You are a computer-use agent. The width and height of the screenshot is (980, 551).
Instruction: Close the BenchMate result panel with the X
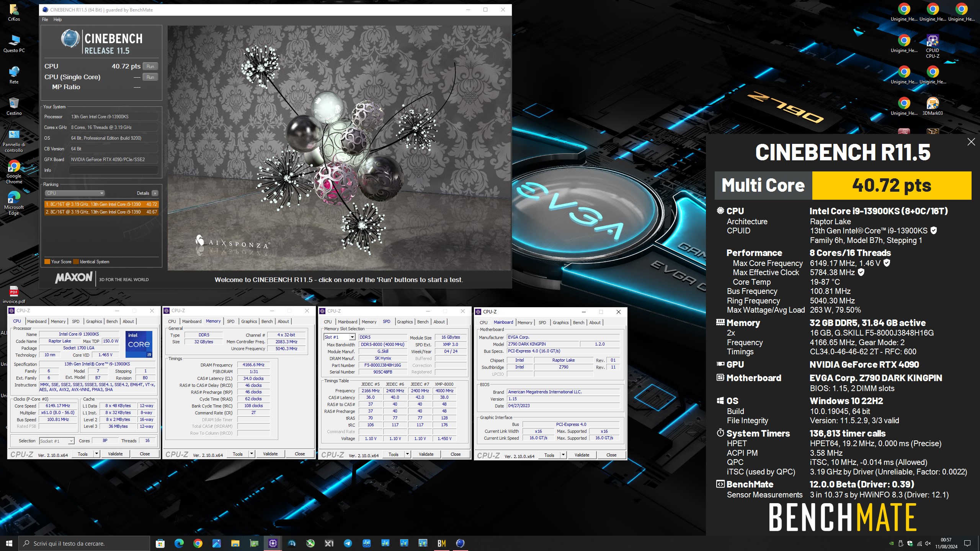click(971, 142)
